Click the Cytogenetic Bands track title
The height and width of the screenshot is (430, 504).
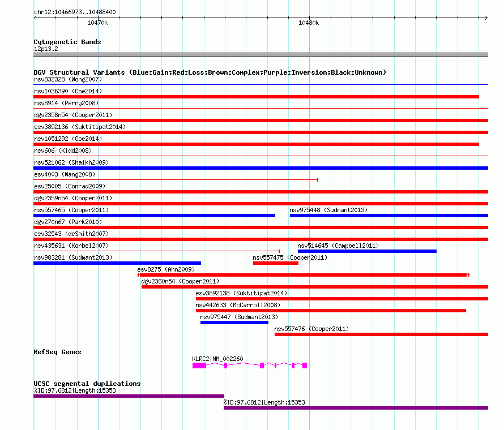pyautogui.click(x=67, y=42)
